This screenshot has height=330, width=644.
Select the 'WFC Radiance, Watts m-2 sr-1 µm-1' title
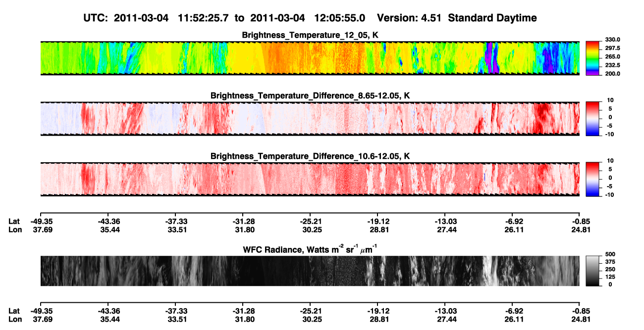[310, 249]
